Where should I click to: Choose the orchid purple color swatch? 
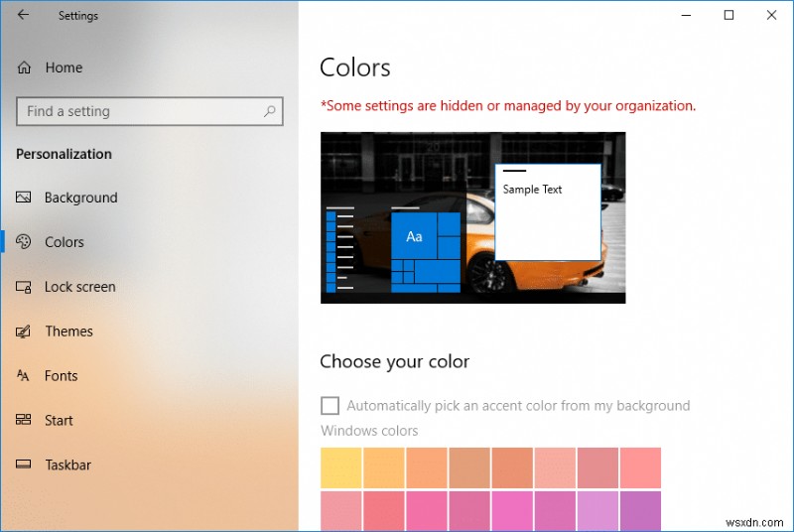[x=596, y=511]
